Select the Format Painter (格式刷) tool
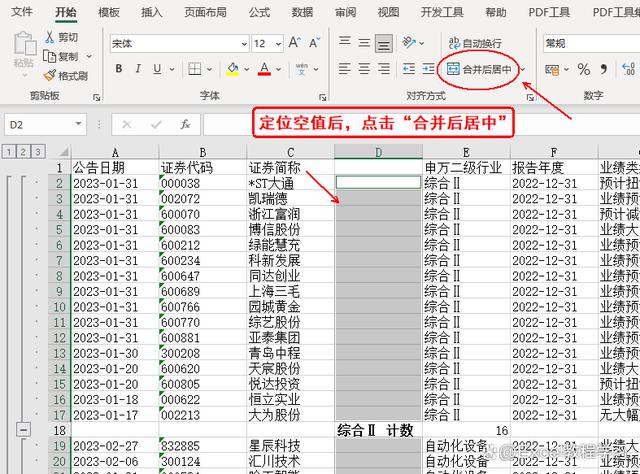This screenshot has height=474, width=640. click(x=65, y=76)
